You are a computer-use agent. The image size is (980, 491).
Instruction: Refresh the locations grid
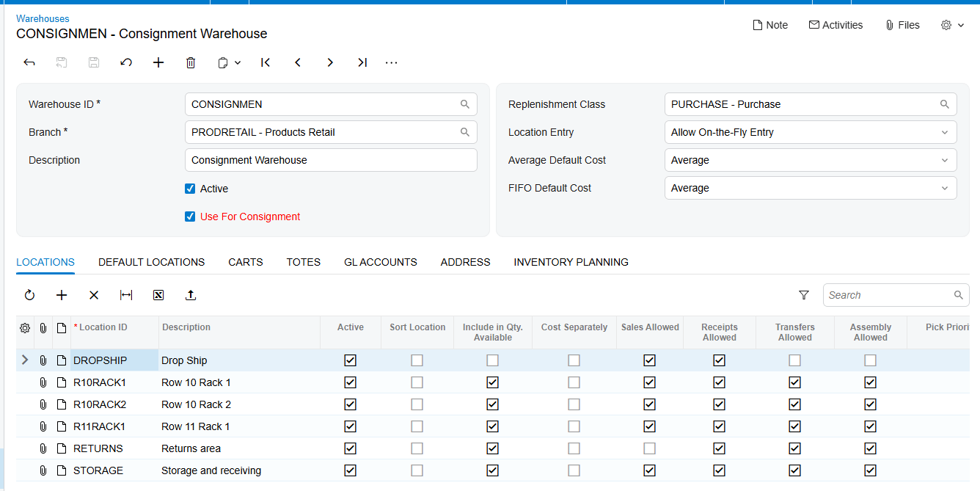[x=29, y=295]
